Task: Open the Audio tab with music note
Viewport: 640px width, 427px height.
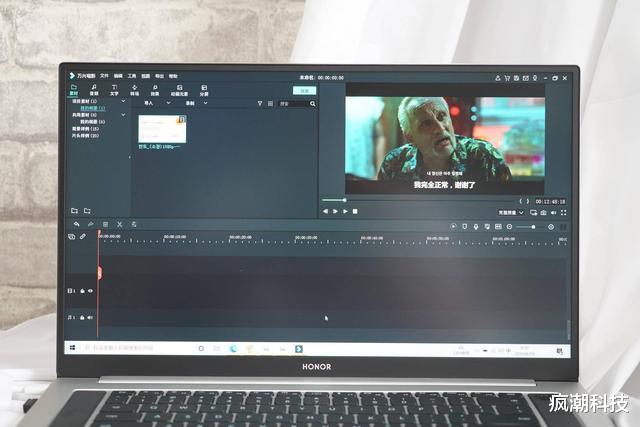Action: [94, 90]
